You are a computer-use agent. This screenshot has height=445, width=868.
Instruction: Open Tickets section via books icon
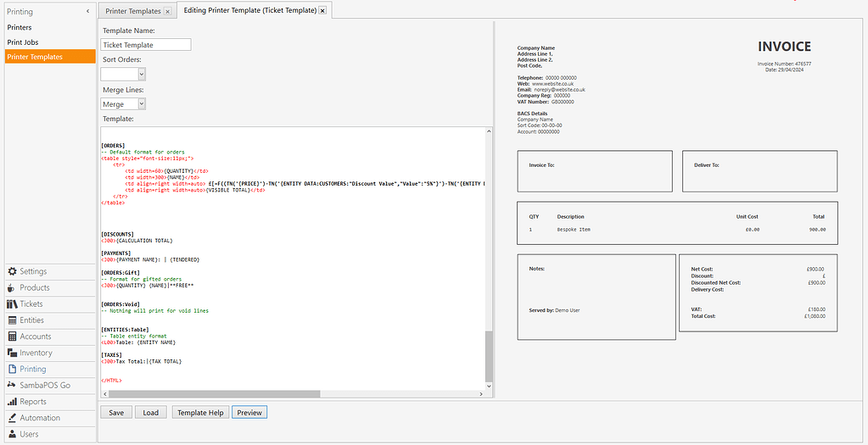coord(12,304)
